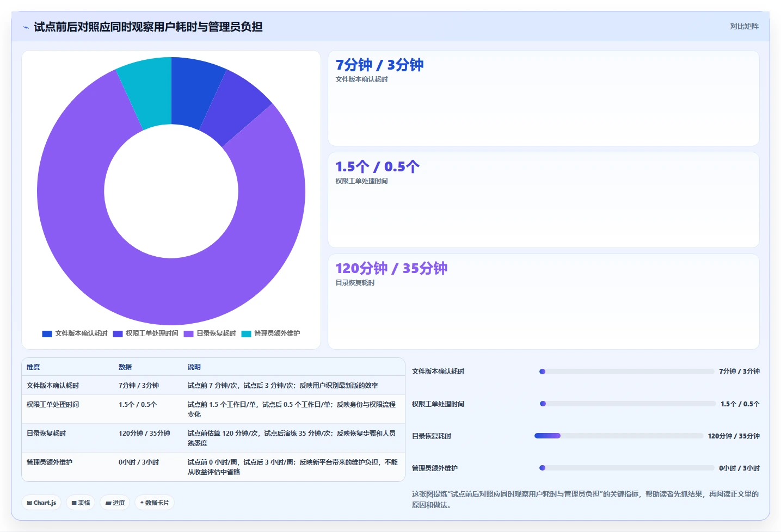Select table cell 文件版本确认耗时
This screenshot has height=532, width=781.
click(x=53, y=386)
